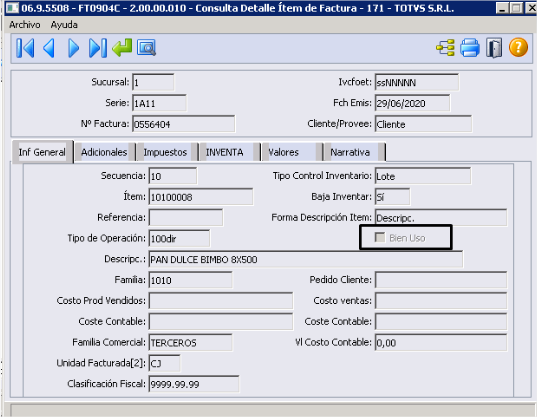Click the exit door icon
The height and width of the screenshot is (417, 537).
494,48
